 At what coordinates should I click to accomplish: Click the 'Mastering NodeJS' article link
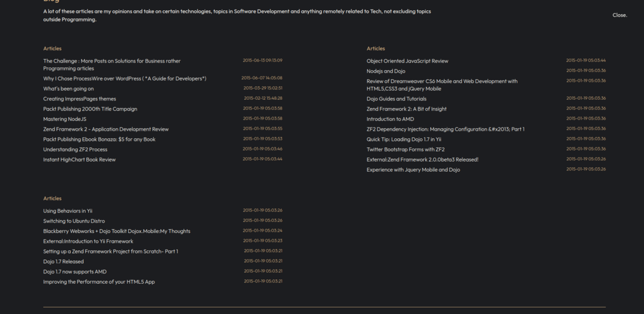coord(64,119)
